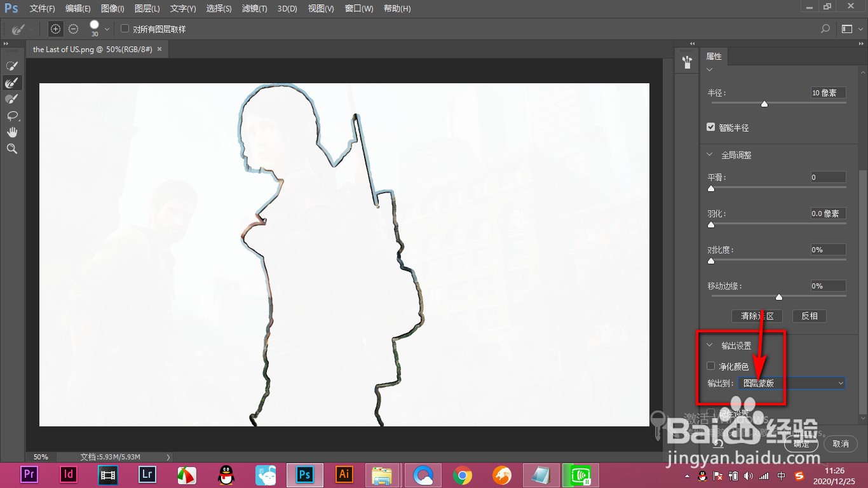Click subtract-from-selection minus brush mode
The height and width of the screenshot is (488, 868).
[74, 29]
